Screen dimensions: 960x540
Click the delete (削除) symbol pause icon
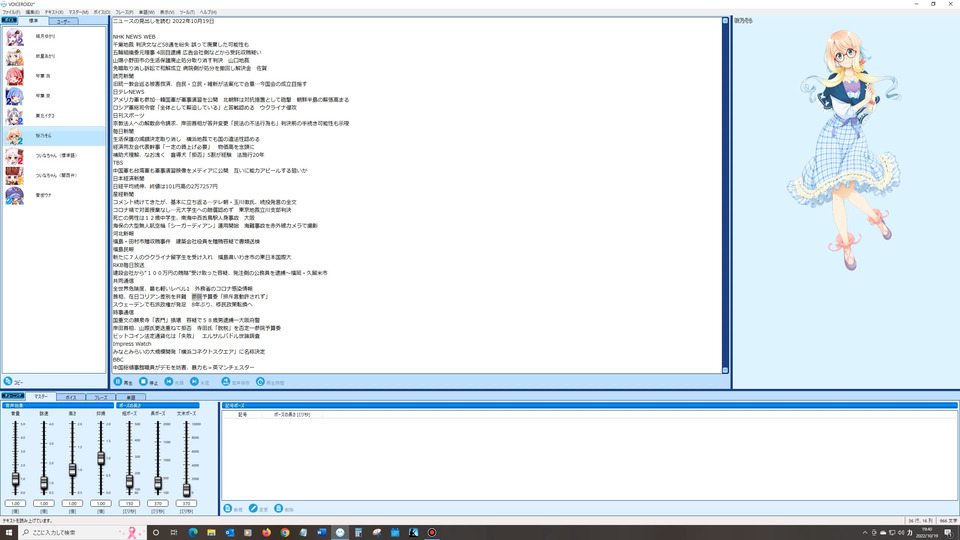click(x=279, y=508)
